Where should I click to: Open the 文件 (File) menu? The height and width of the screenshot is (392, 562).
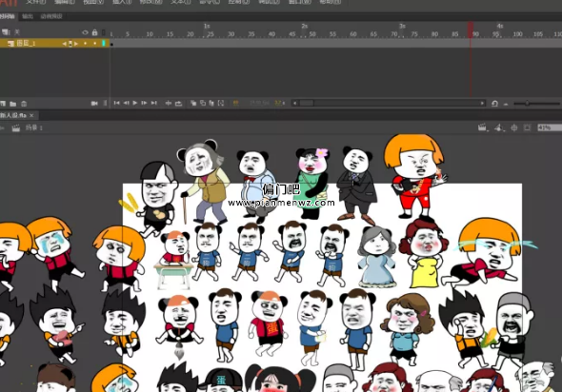tap(35, 2)
